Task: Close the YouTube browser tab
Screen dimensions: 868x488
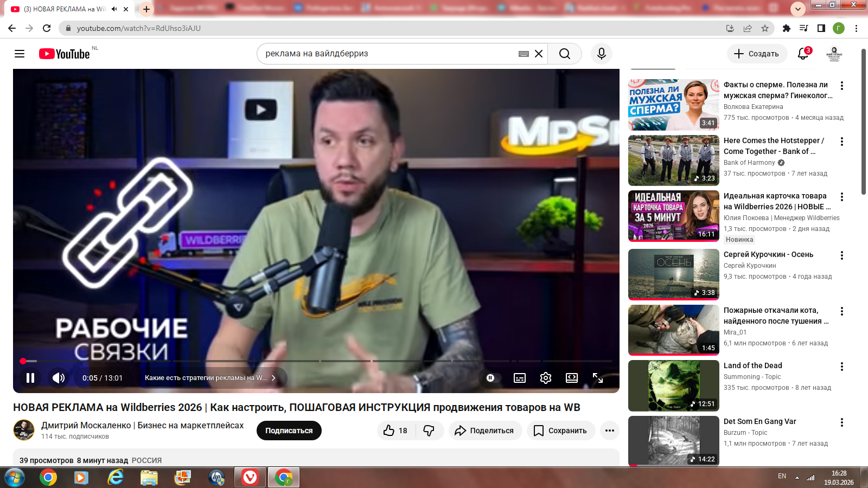Action: pos(126,9)
